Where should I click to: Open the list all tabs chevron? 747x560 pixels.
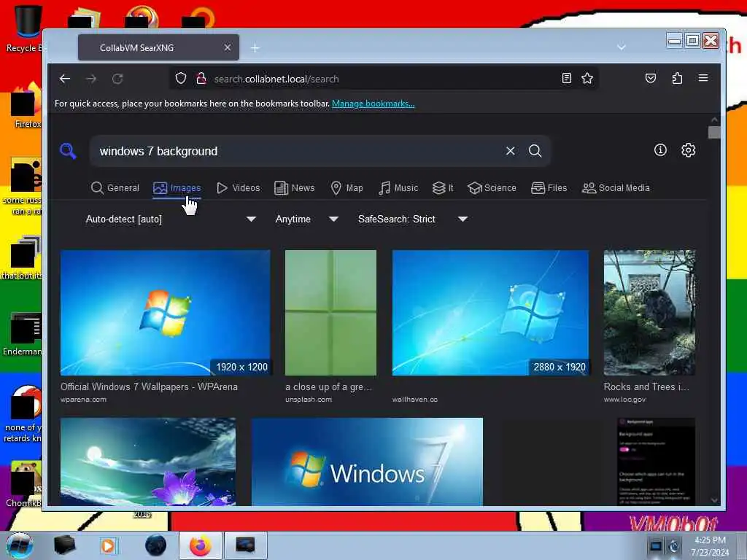622,47
